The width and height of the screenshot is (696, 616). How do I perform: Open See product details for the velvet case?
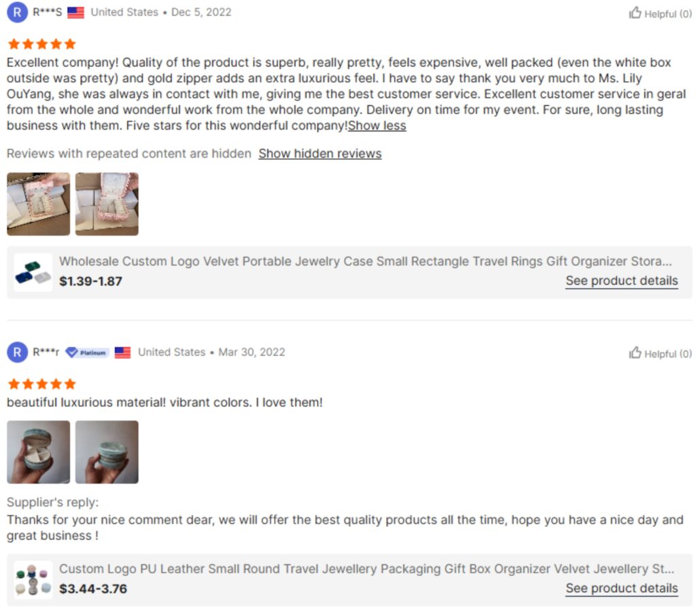click(621, 280)
